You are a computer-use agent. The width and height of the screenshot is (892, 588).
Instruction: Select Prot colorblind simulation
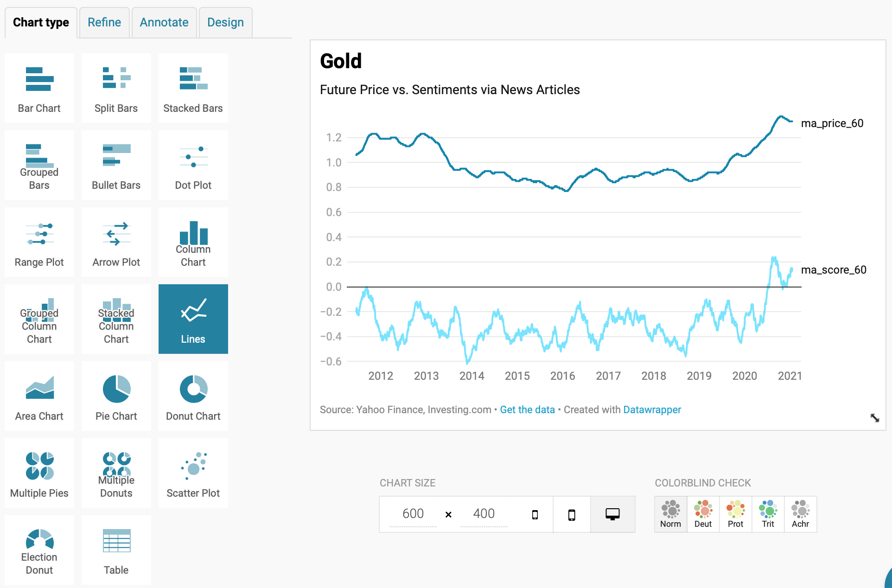735,514
